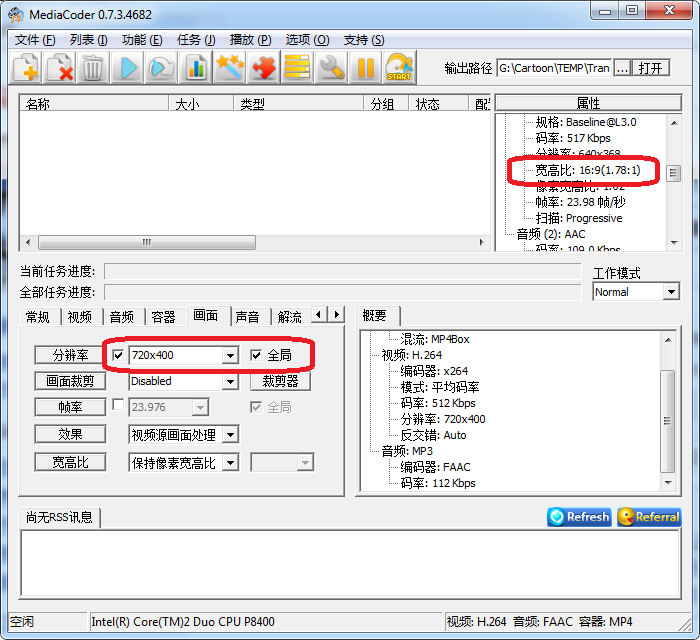The height and width of the screenshot is (640, 700).
Task: Click tab strip right scroll arrow
Action: pyautogui.click(x=337, y=315)
